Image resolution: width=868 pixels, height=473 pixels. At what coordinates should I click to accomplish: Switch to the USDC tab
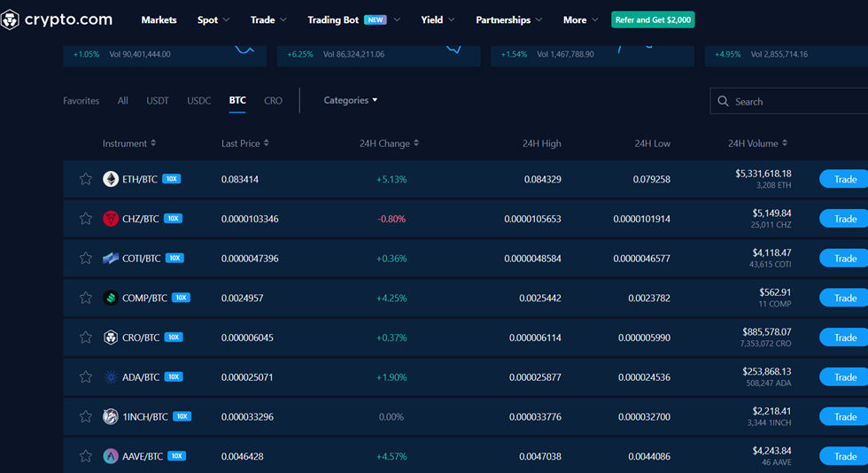point(198,101)
